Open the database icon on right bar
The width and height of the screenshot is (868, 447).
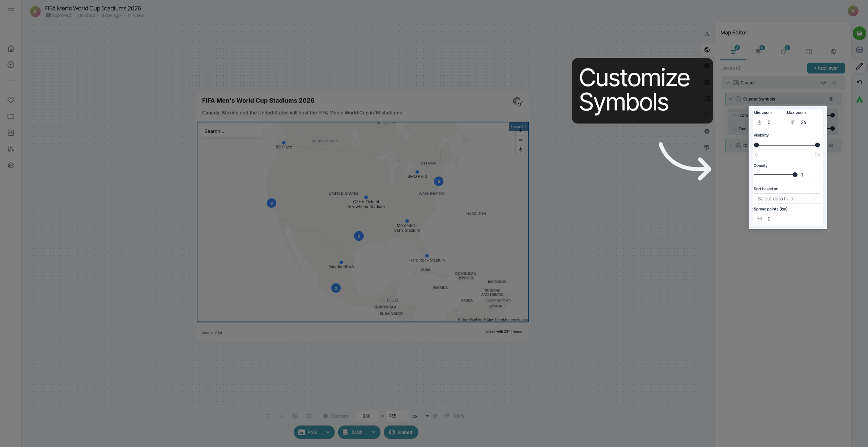pos(859,50)
